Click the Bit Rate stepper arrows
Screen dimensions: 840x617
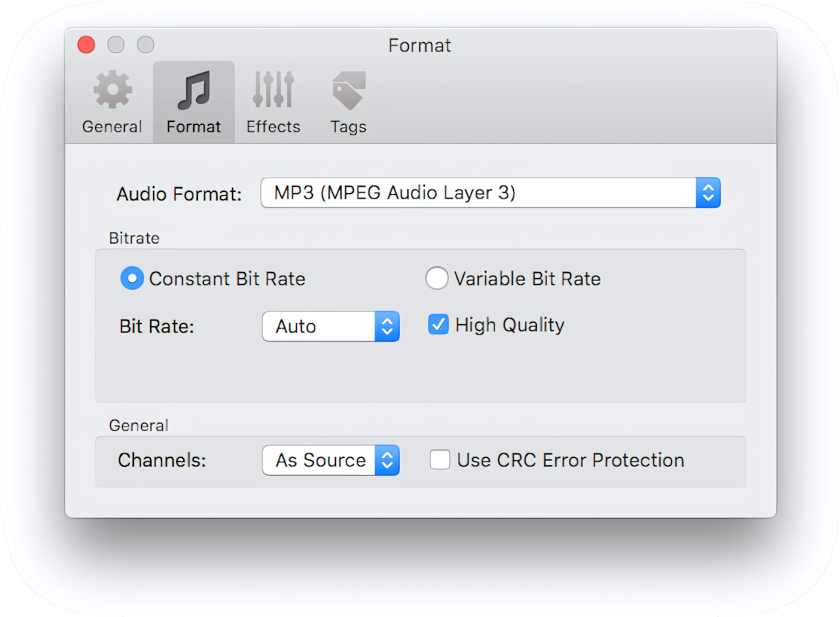(387, 326)
